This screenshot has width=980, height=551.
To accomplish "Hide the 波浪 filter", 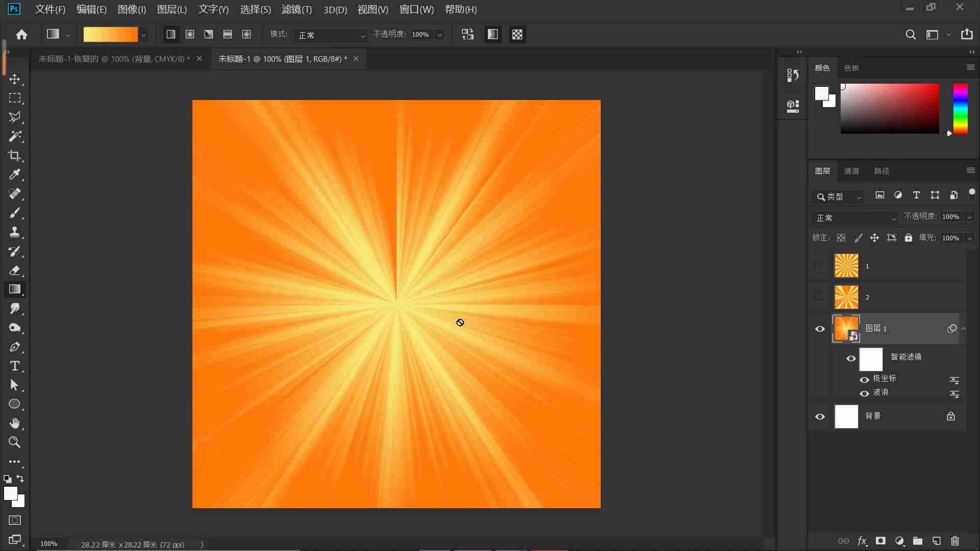I will [x=864, y=393].
